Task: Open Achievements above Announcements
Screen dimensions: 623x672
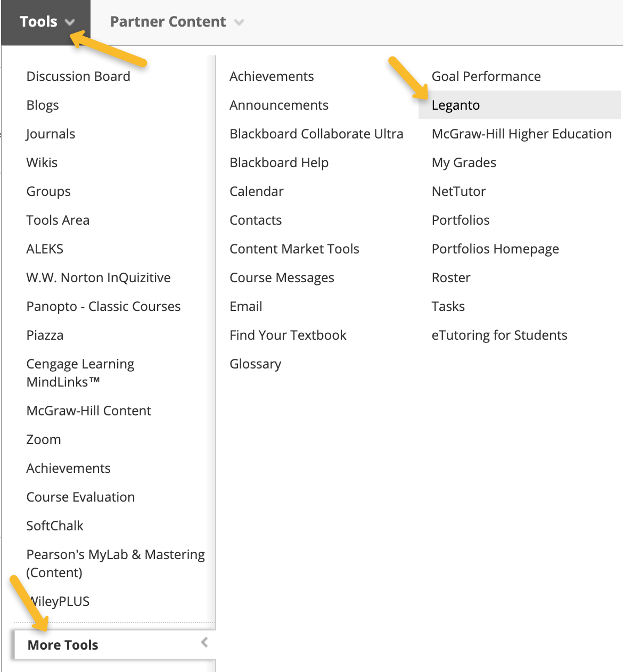Action: [x=272, y=76]
